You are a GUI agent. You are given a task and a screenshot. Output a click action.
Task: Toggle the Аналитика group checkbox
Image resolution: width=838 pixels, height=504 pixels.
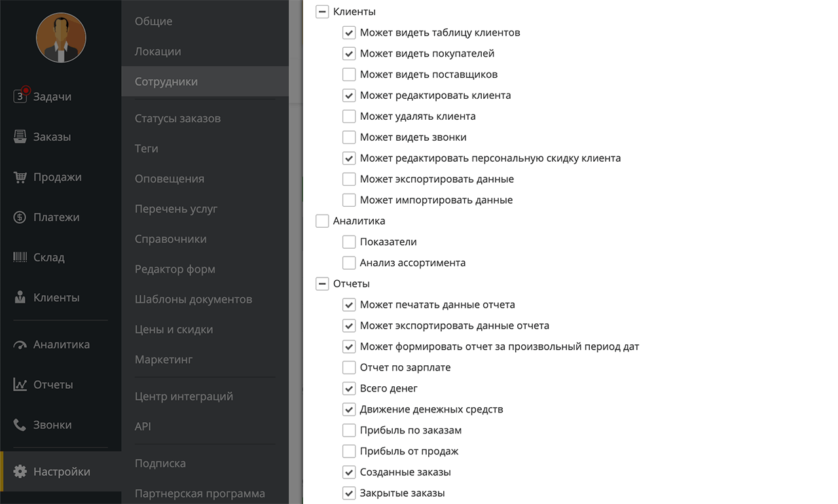click(x=322, y=221)
